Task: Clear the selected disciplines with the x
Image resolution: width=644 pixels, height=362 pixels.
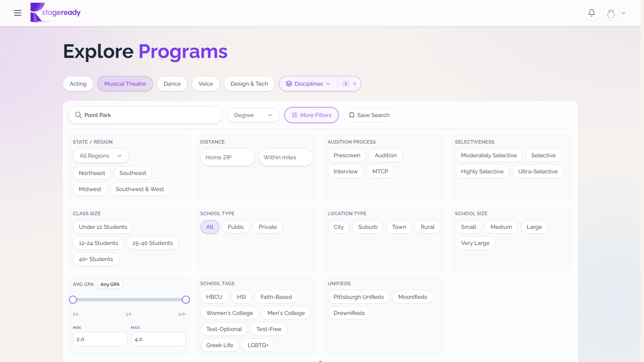Action: 355,84
